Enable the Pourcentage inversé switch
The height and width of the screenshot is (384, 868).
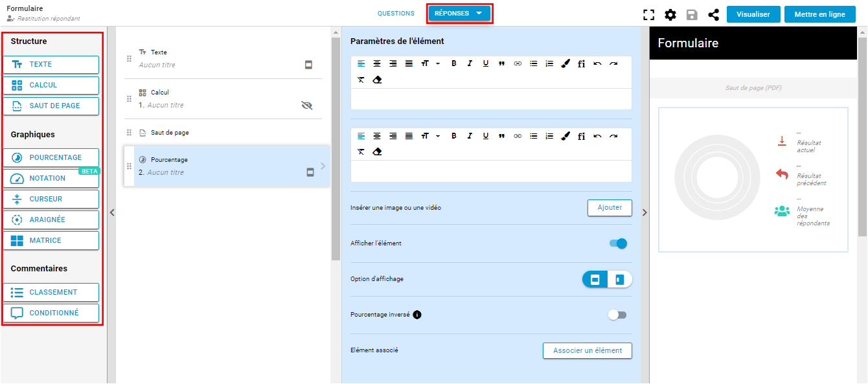point(617,315)
